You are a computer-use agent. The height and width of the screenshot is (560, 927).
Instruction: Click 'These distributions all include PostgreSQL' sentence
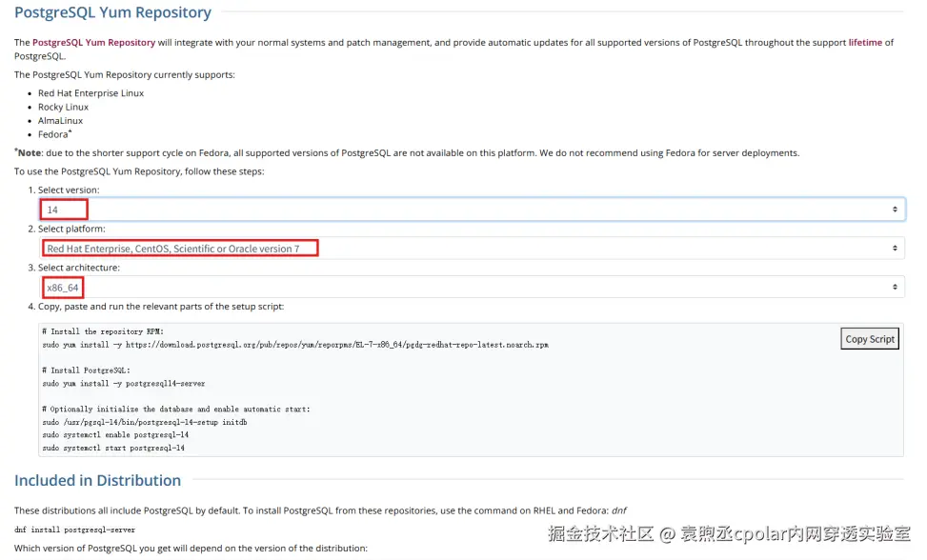(x=320, y=510)
